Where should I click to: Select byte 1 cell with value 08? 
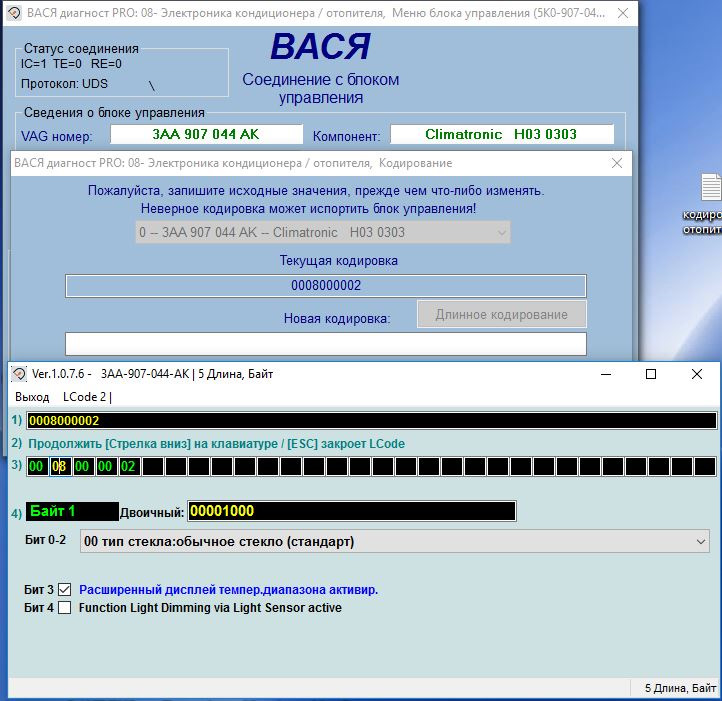(60, 467)
